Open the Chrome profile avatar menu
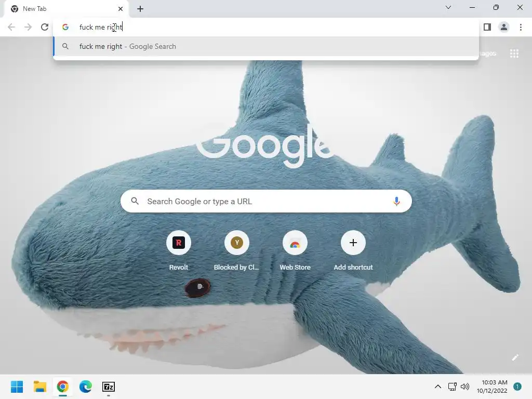Screen dimensions: 532x399 pos(504,27)
